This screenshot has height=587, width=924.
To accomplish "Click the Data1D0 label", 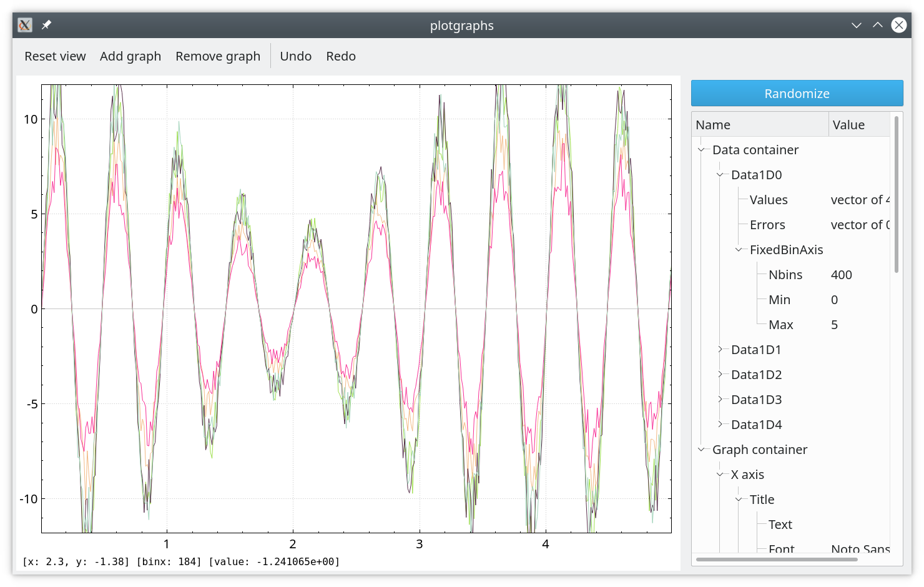I will 757,175.
